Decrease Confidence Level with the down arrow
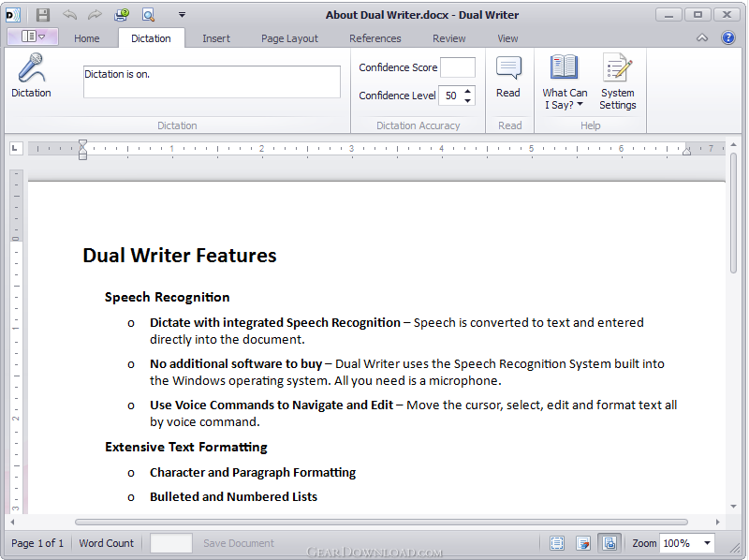 coord(468,100)
